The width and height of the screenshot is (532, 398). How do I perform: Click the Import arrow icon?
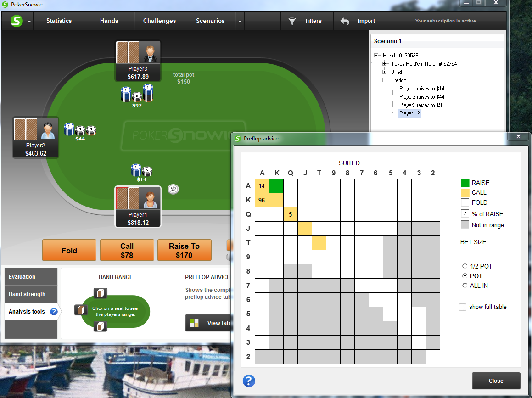click(345, 22)
